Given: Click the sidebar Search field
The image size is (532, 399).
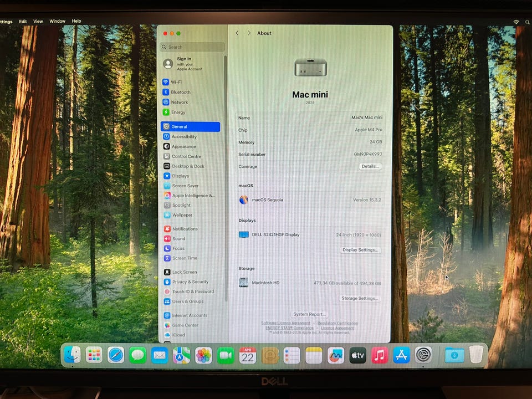Looking at the screenshot, I should point(192,47).
